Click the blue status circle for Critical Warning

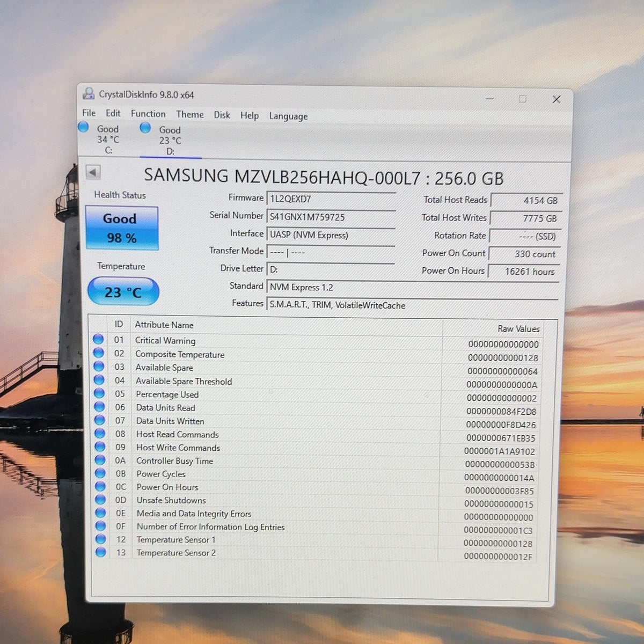[98, 339]
